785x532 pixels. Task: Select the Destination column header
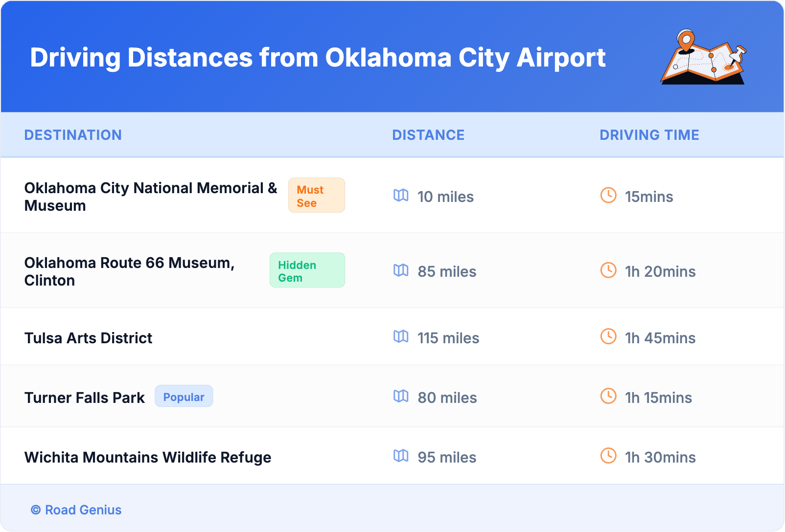(73, 135)
